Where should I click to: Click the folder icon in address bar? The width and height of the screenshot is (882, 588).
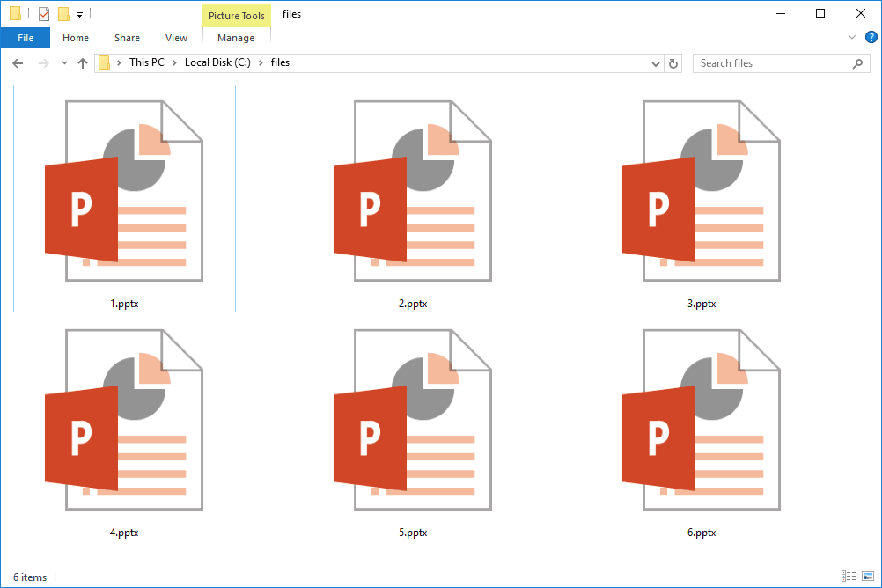tap(105, 63)
